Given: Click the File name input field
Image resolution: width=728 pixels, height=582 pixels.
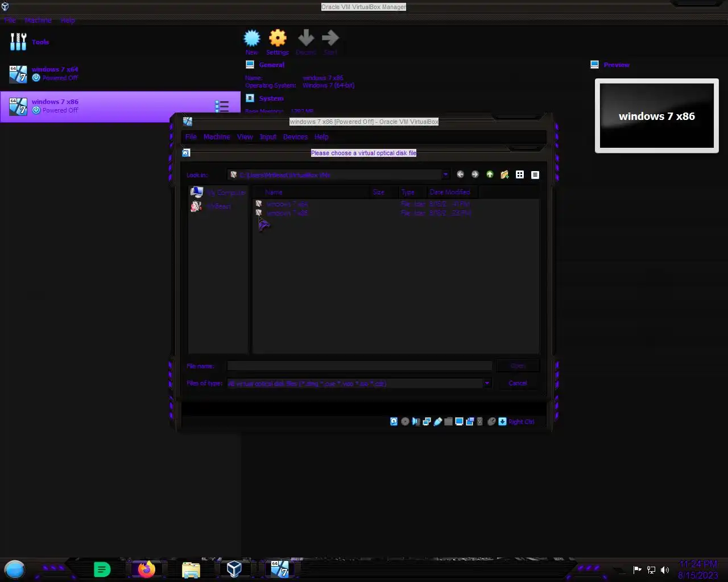Looking at the screenshot, I should tap(359, 366).
